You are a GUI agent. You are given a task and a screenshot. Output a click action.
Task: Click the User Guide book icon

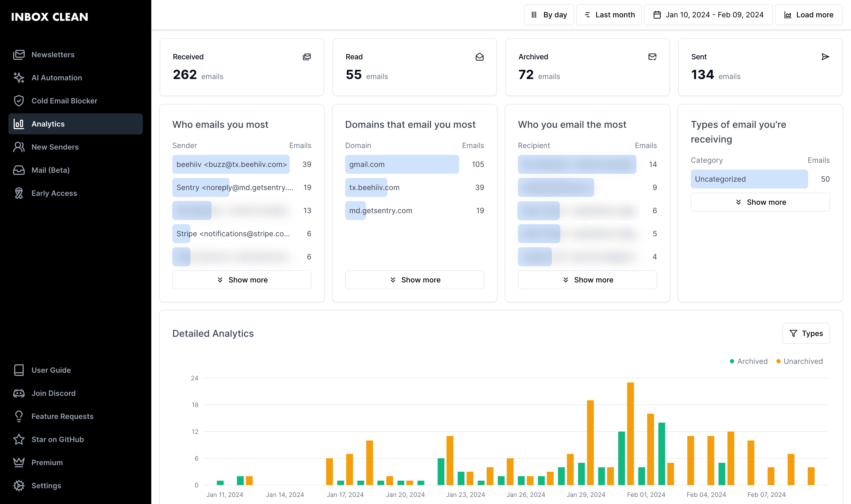19,370
